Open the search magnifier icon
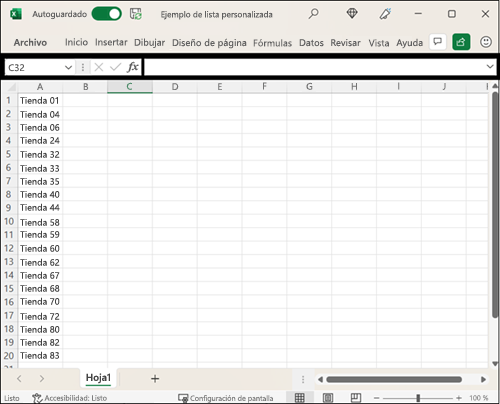The width and height of the screenshot is (500, 404). point(313,14)
